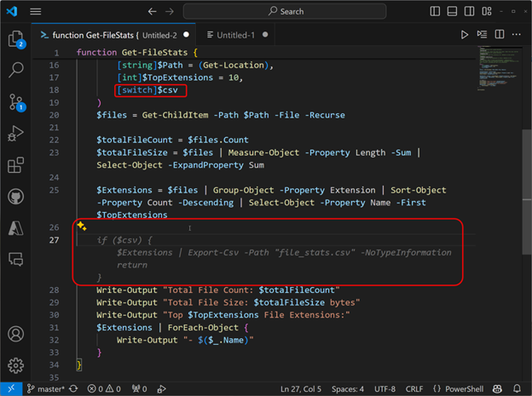Synchronize changes with the sync icon

click(73, 389)
